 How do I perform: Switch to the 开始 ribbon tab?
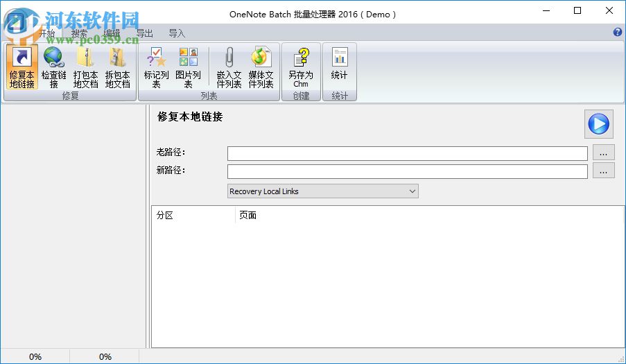(x=46, y=33)
